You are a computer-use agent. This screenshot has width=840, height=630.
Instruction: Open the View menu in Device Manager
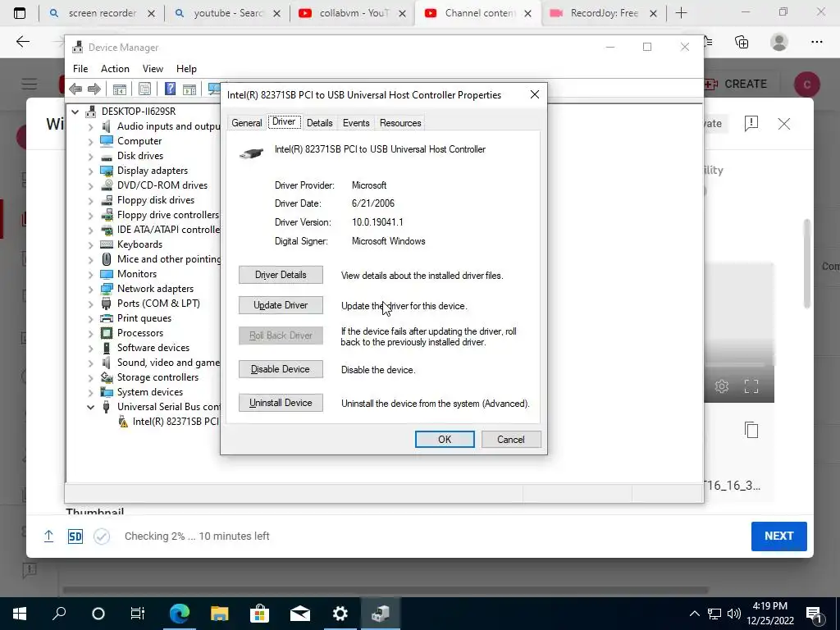(153, 69)
